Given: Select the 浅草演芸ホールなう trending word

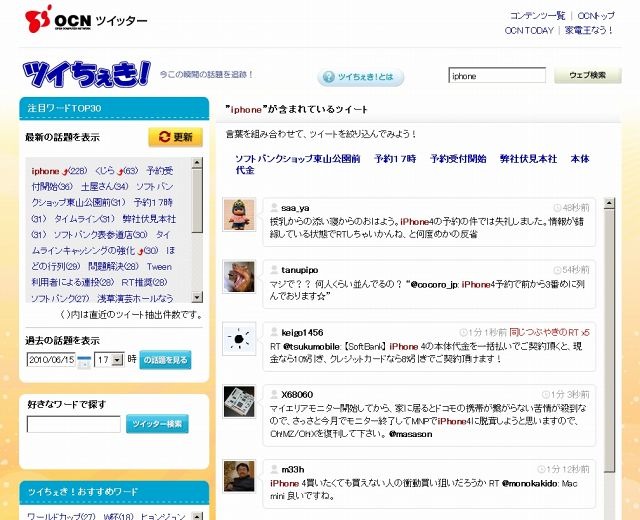Looking at the screenshot, I should click(136, 298).
